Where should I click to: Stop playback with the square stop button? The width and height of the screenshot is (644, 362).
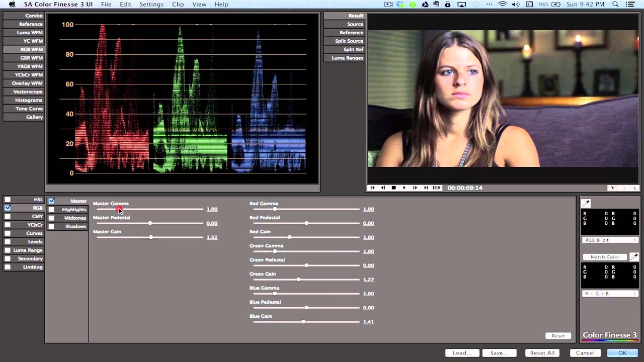click(x=393, y=188)
